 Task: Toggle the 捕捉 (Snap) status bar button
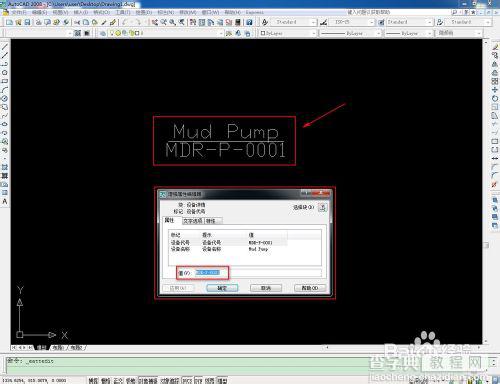[x=94, y=380]
